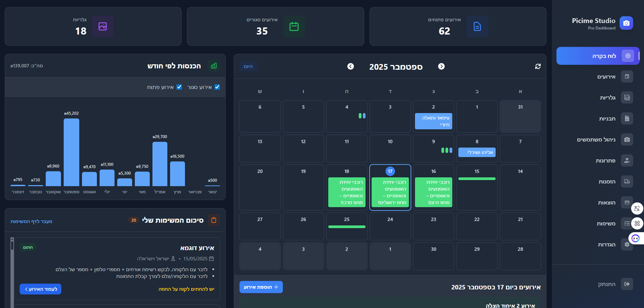The width and height of the screenshot is (644, 308).
Task: Click the purple galleries image icon
Action: click(x=103, y=26)
